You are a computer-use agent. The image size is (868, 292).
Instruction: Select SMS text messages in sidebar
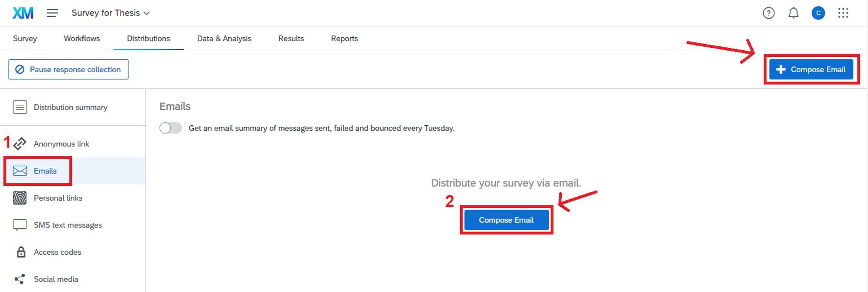(68, 225)
